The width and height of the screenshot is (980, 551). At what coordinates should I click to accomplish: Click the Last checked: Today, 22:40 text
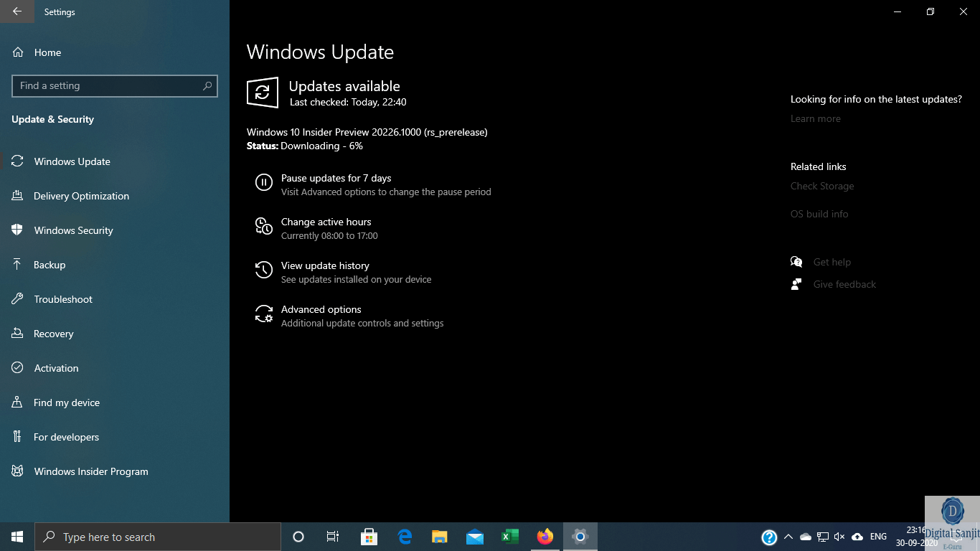click(x=348, y=102)
